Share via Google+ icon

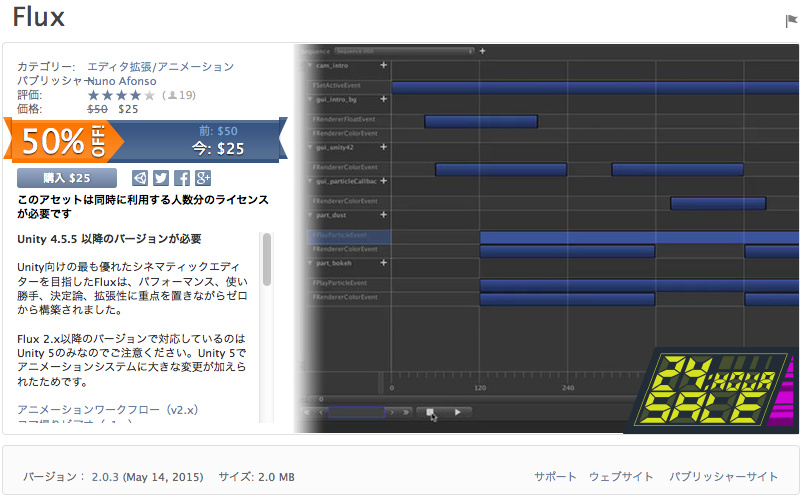tap(203, 178)
